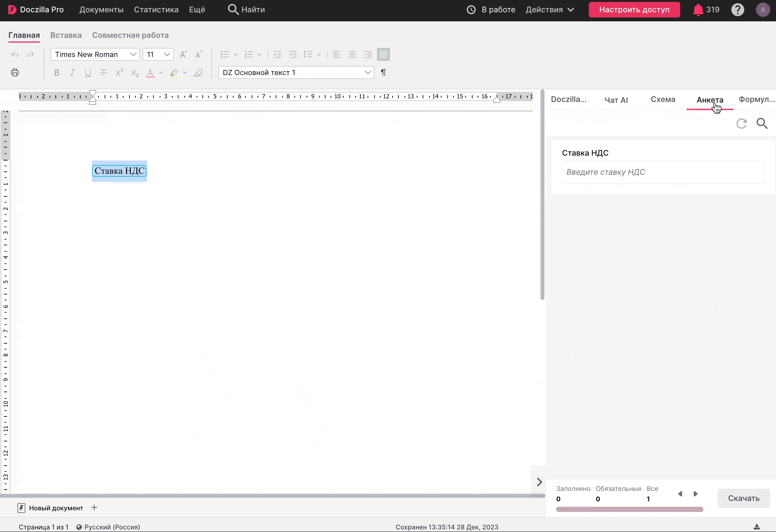Go to previous question with left arrow
This screenshot has width=776, height=532.
pos(680,493)
